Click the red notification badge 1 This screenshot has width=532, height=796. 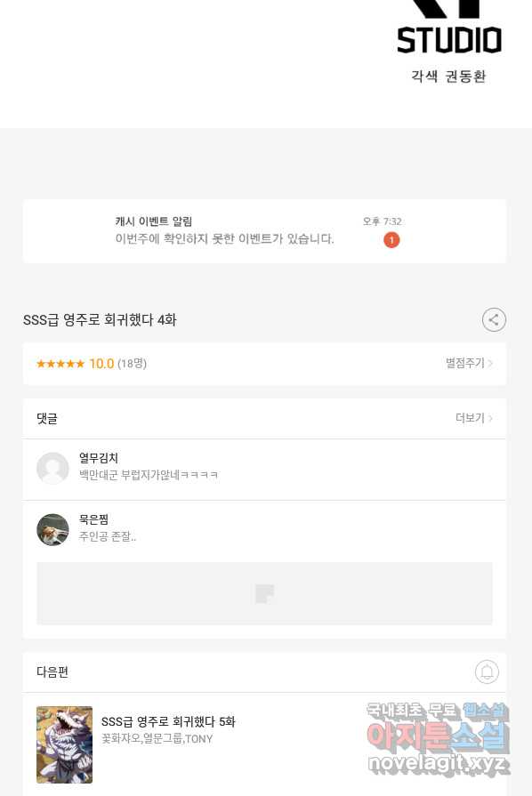391,240
